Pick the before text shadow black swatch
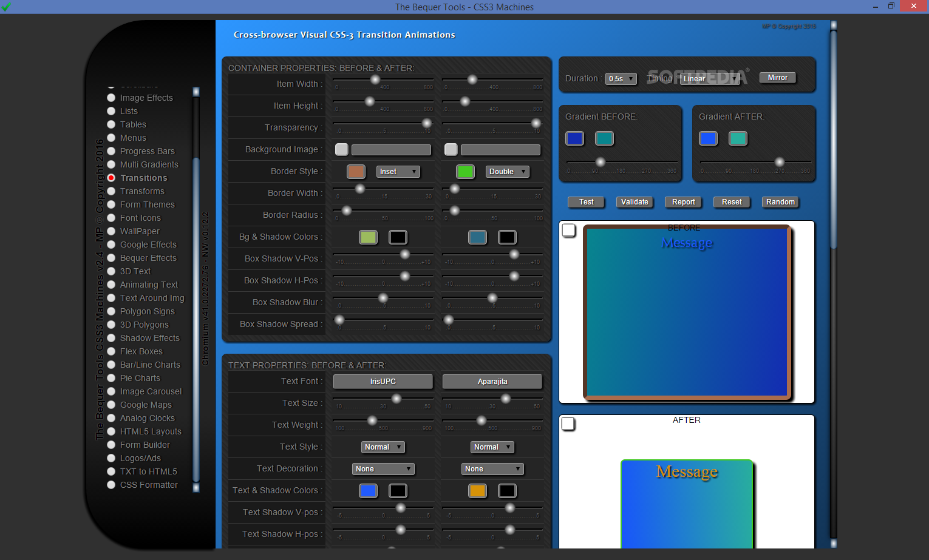Screen dimensions: 929x560 [x=398, y=491]
